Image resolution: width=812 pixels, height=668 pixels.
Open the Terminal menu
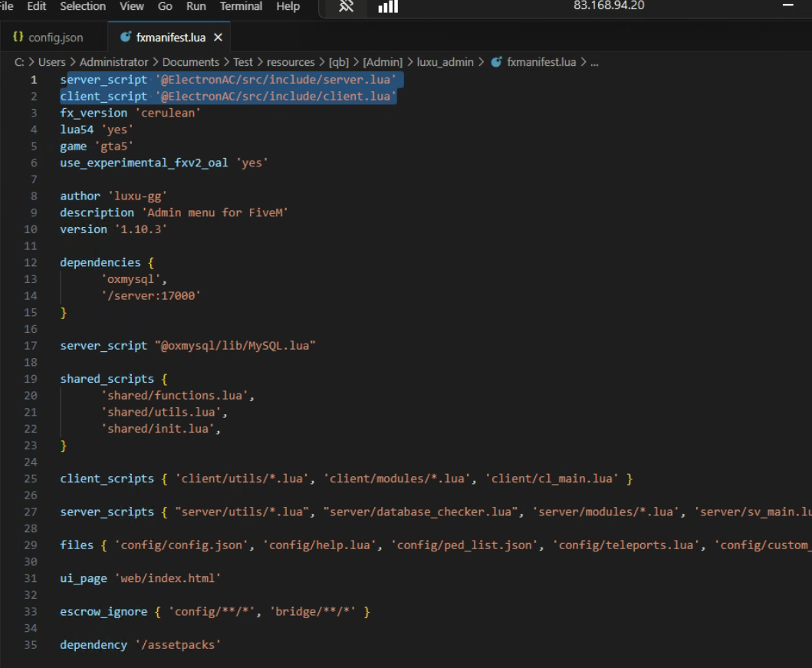[241, 6]
